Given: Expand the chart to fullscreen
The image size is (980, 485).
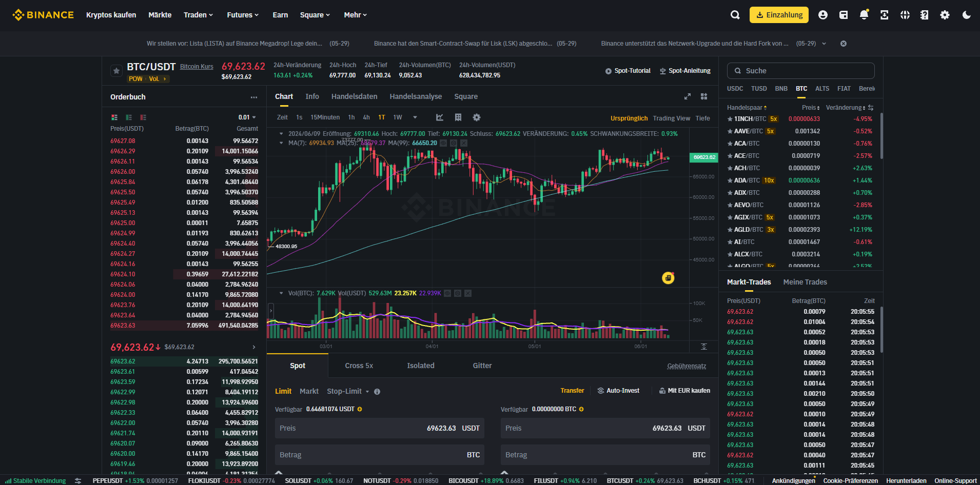Looking at the screenshot, I should pos(688,96).
